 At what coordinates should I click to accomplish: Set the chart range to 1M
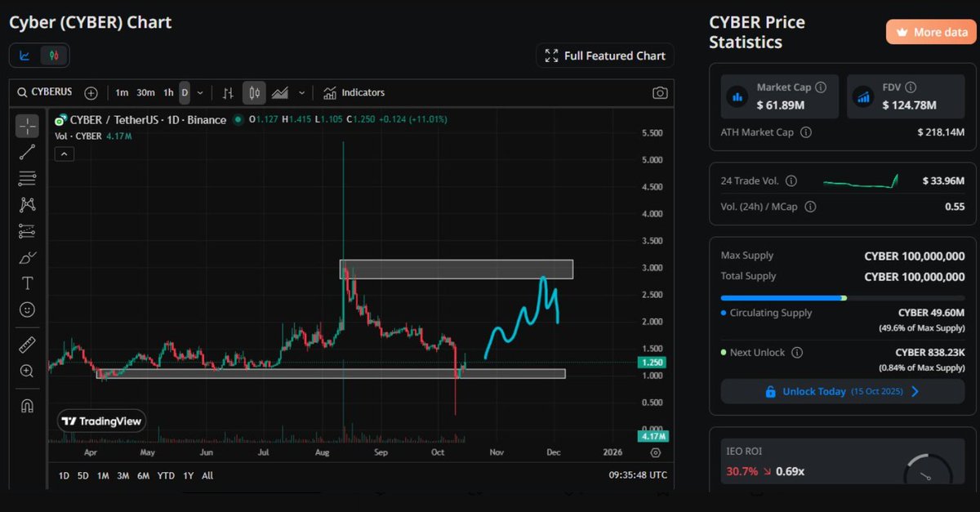[x=103, y=475]
